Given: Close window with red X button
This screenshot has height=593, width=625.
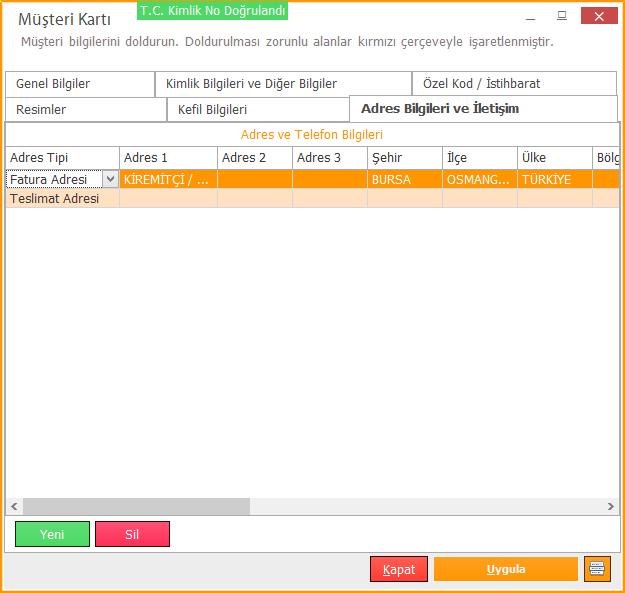Looking at the screenshot, I should 598,16.
